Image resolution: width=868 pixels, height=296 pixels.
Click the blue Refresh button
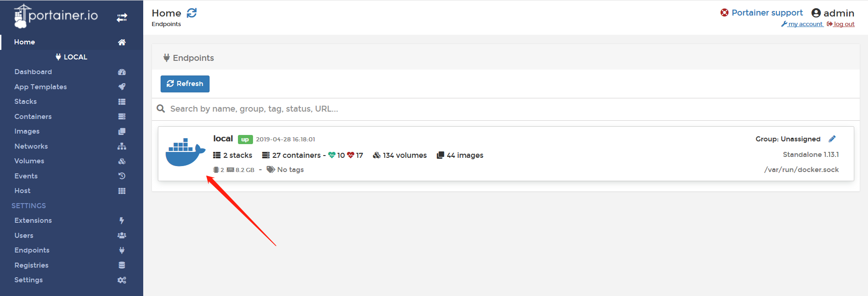pyautogui.click(x=185, y=84)
